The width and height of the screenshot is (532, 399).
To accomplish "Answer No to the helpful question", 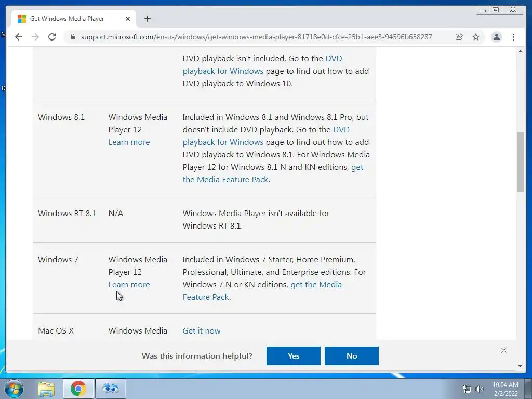I will pos(352,356).
